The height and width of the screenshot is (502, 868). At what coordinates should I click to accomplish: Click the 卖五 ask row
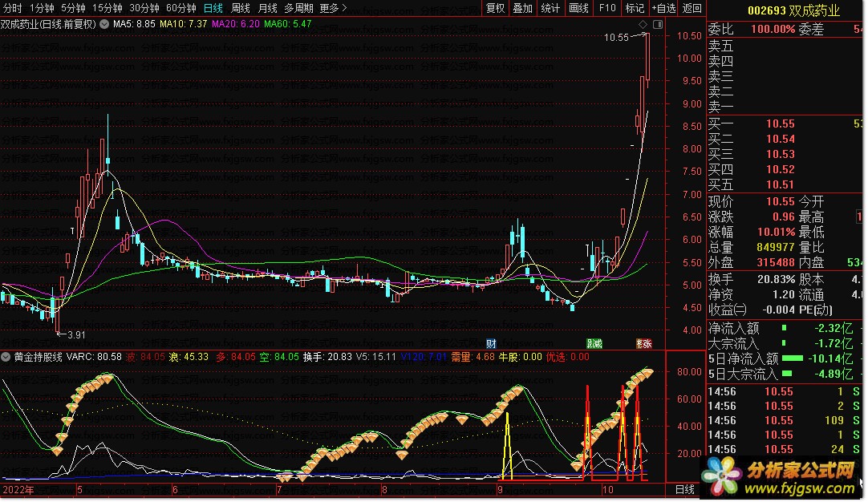click(785, 46)
